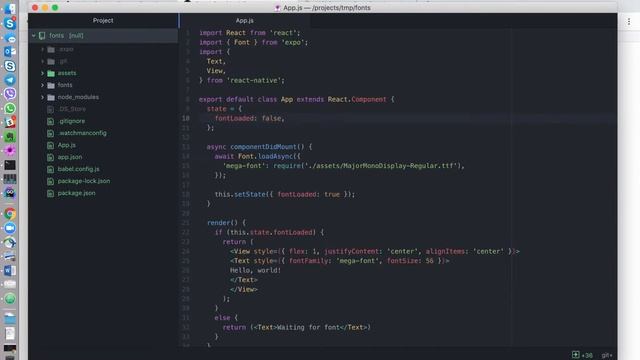Click 'Waiting for font' in code
Screen dimensions: 640x360
[308, 327]
